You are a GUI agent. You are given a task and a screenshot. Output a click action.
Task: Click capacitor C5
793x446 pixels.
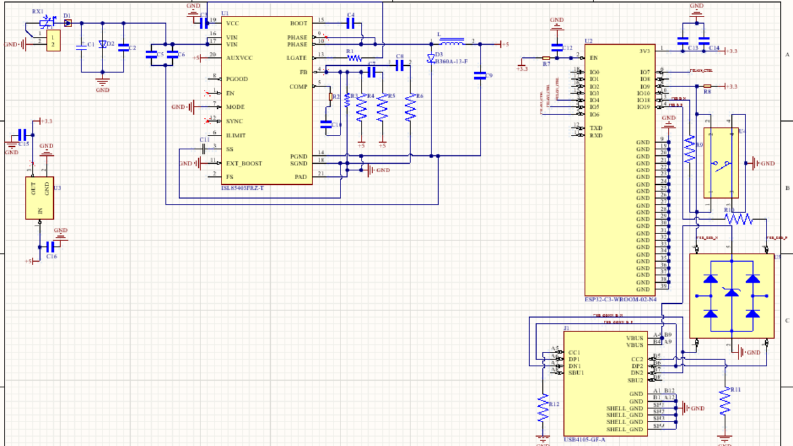click(x=151, y=54)
